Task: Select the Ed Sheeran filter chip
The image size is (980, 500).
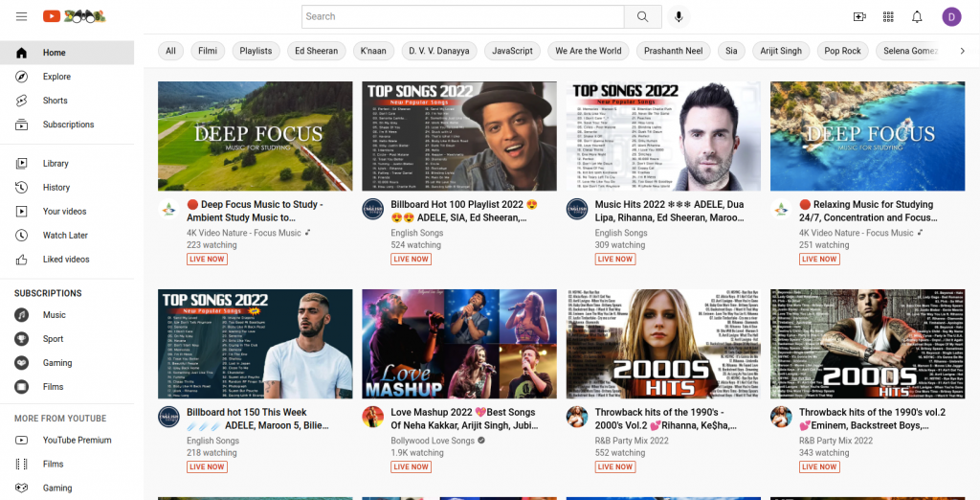Action: click(x=316, y=51)
